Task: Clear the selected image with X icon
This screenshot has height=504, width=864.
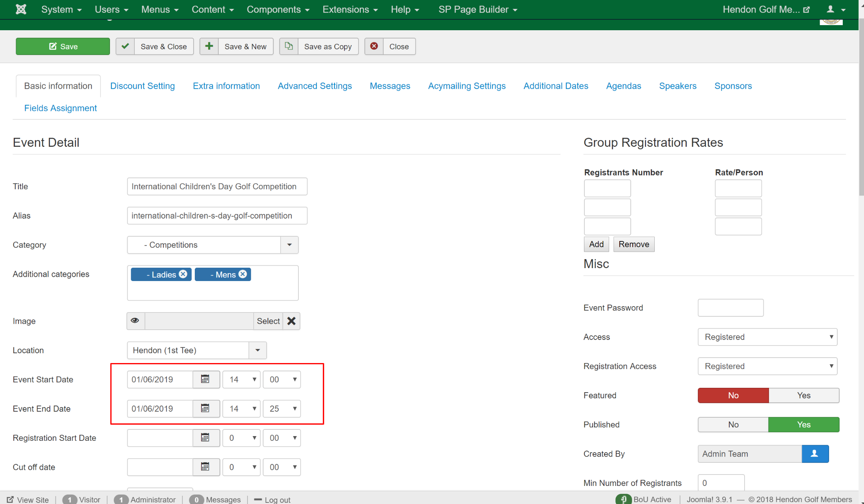Action: (x=291, y=321)
